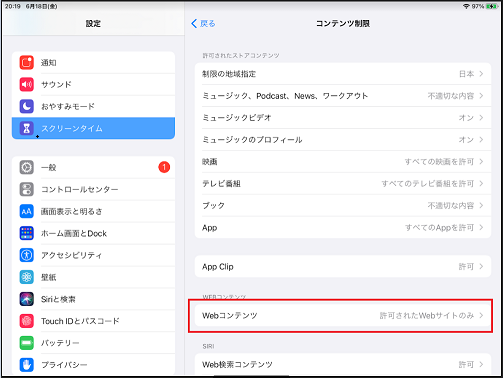This screenshot has width=503, height=378.
Task: Tap the おやすみモード moon icon
Action: click(x=27, y=106)
